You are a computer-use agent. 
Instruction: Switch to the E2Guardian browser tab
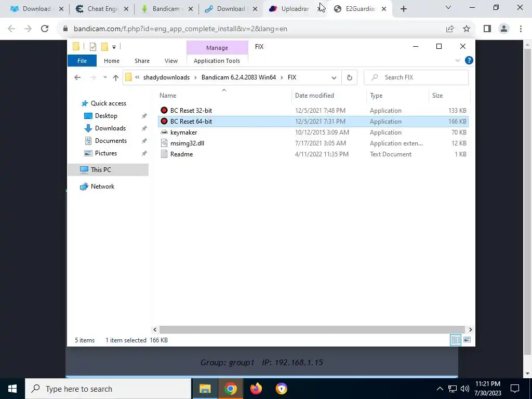360,9
